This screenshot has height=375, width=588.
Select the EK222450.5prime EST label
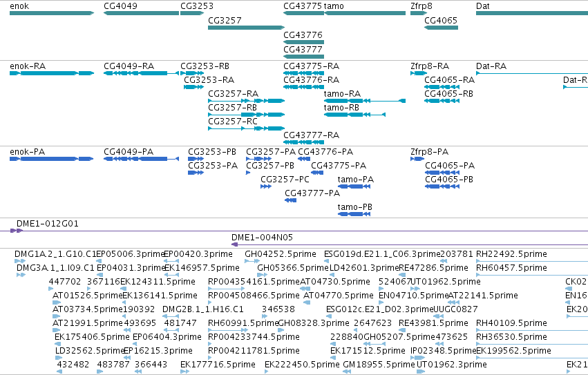302,365
